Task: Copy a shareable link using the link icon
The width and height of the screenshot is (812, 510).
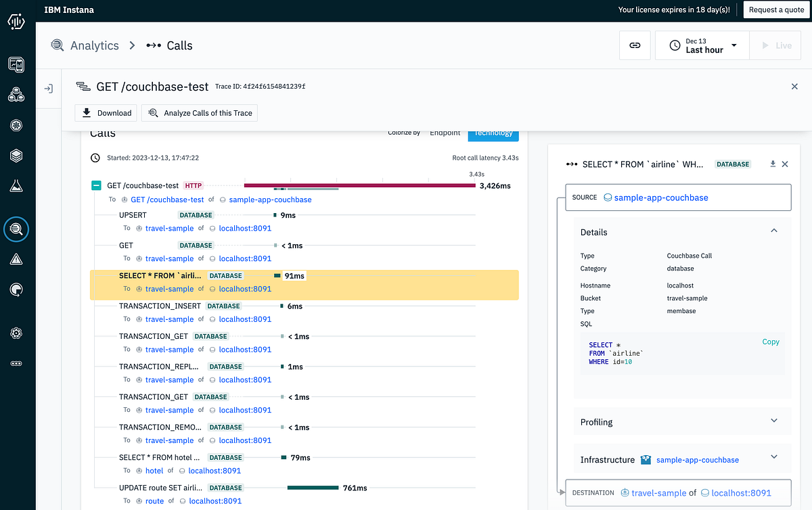Action: click(635, 45)
